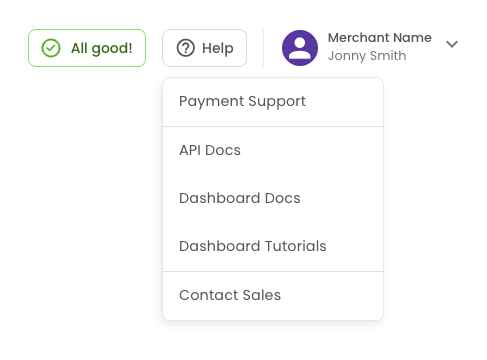Image resolution: width=487 pixels, height=360 pixels.
Task: Click the question mark circle icon
Action: [x=186, y=48]
